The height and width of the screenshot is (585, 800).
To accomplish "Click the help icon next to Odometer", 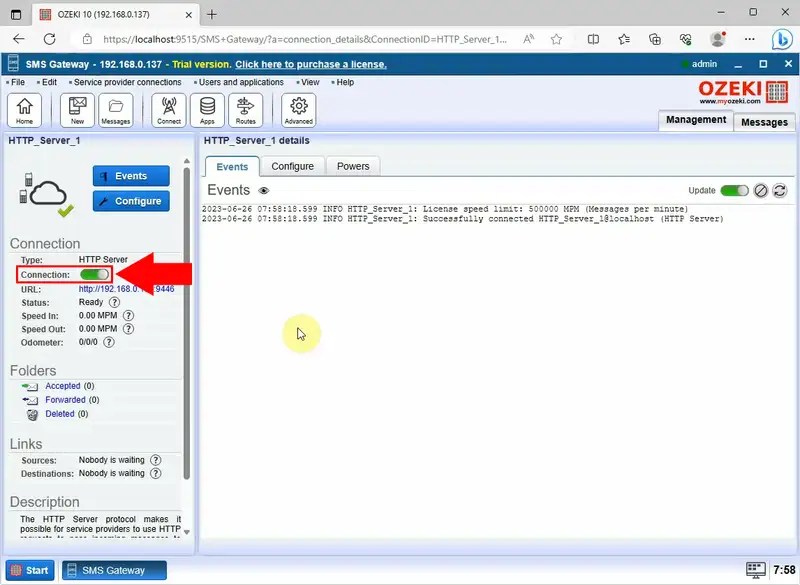I will click(x=109, y=342).
